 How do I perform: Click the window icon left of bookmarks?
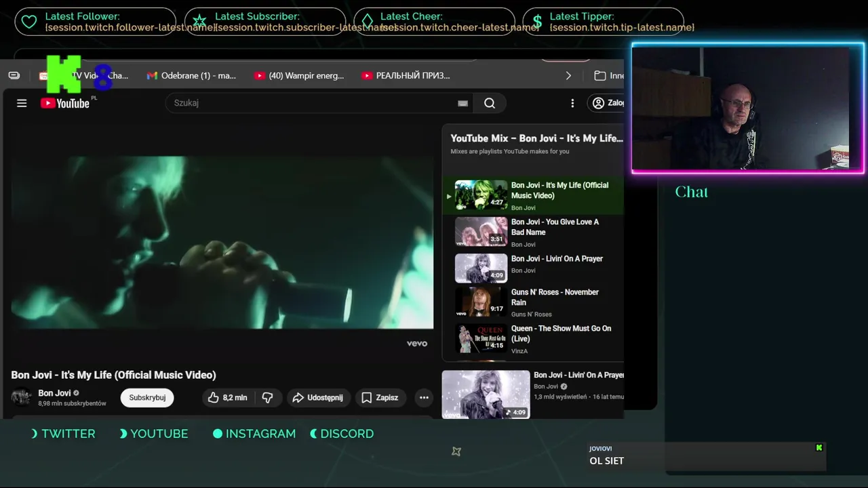[14, 75]
